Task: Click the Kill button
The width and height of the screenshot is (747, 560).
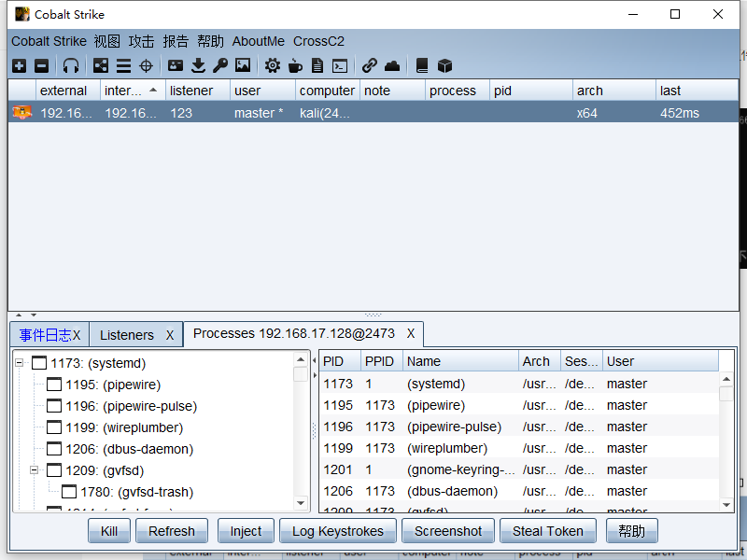Action: [109, 531]
